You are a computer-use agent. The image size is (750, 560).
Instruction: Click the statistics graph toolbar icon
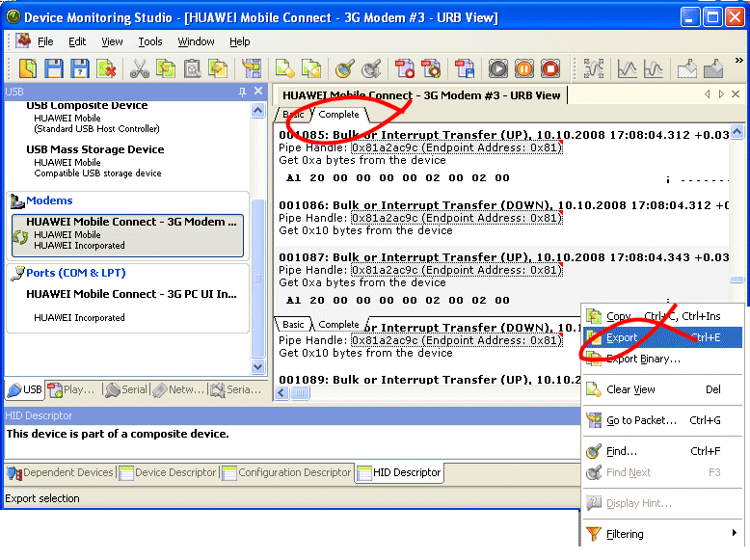(x=627, y=68)
